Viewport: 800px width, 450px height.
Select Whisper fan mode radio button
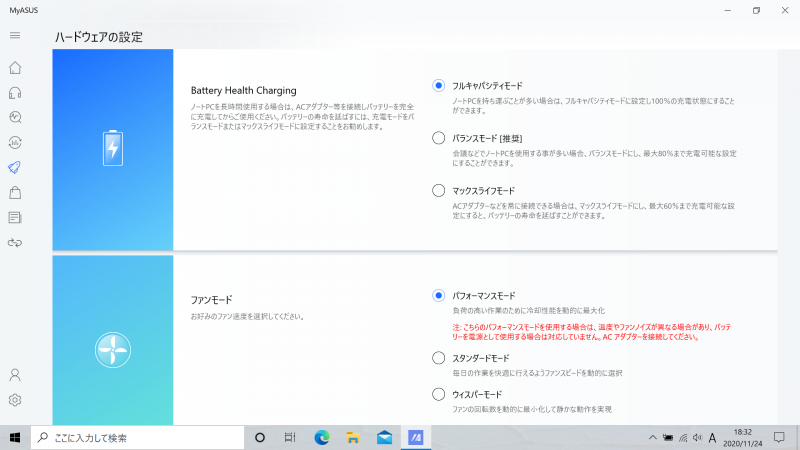438,394
